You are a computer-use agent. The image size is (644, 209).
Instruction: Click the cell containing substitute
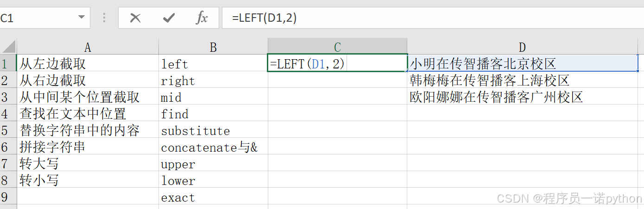213,129
